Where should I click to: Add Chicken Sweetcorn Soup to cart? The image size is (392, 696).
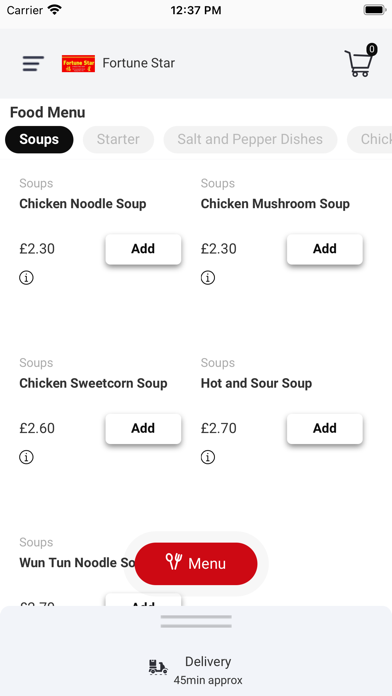pos(143,428)
